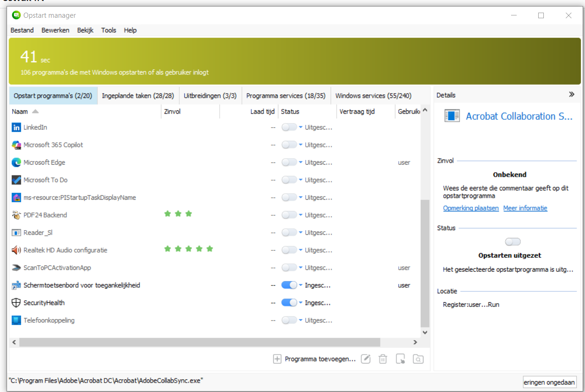Viewport: 585px width, 392px height.
Task: Click the folder search icon in bottom toolbar
Action: [418, 359]
